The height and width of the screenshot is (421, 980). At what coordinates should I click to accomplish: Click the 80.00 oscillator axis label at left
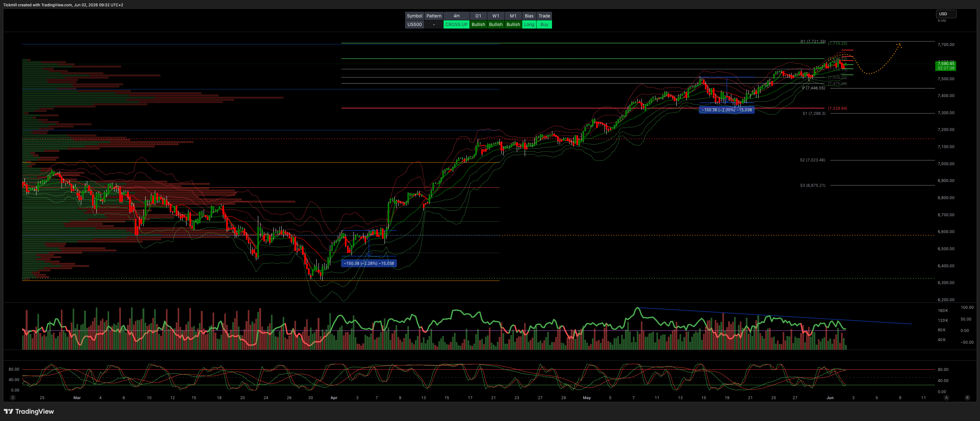(14, 369)
